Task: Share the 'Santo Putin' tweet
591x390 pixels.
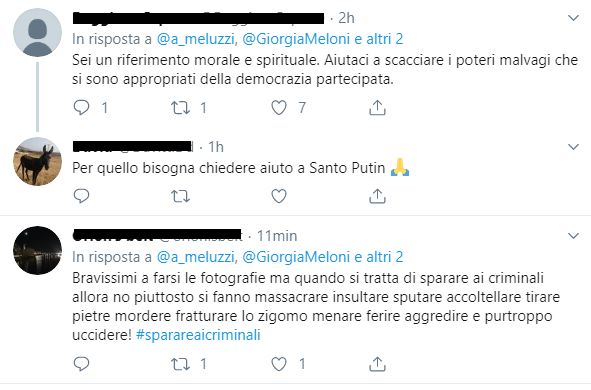Action: [377, 196]
